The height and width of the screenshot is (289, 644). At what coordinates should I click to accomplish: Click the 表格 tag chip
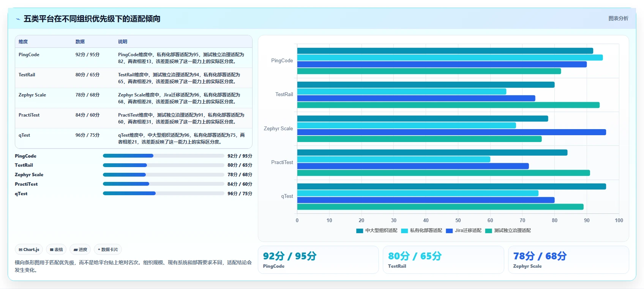[x=56, y=250]
